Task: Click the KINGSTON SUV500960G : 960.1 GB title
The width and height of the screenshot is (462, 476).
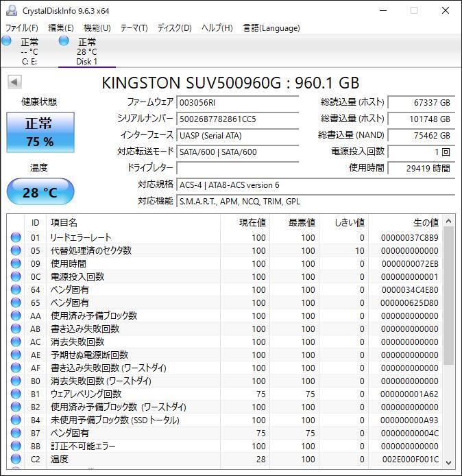Action: [230, 83]
